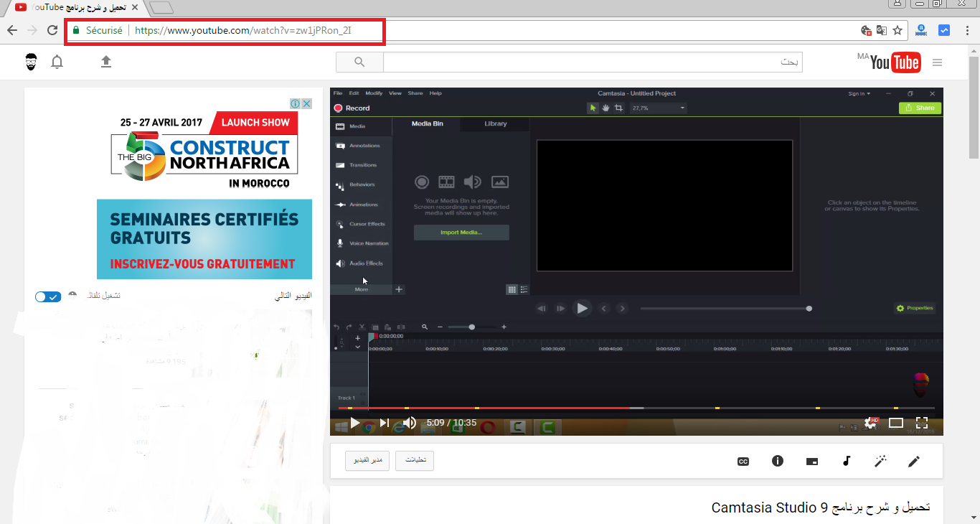This screenshot has height=524, width=980.
Task: Click the red Record button in the video
Action: (x=352, y=108)
